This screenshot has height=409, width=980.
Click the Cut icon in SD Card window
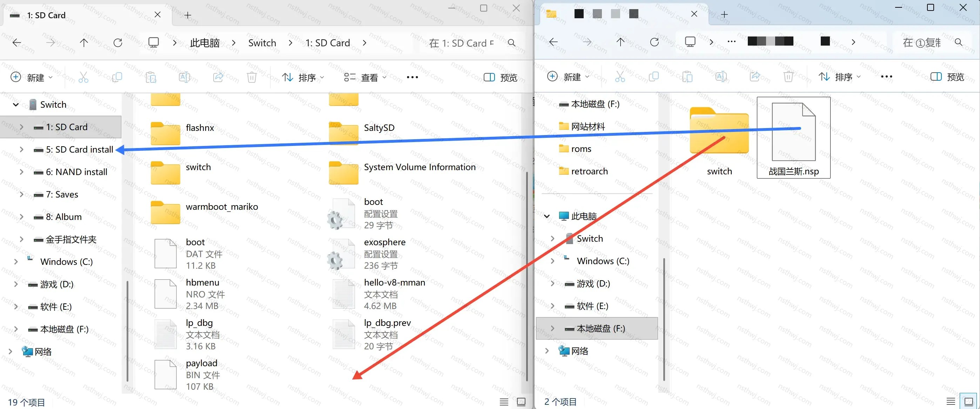(83, 77)
